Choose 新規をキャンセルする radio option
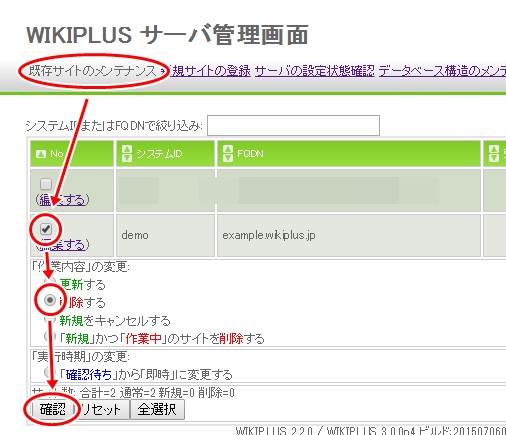Screen dimensions: 506x435 (x=50, y=320)
